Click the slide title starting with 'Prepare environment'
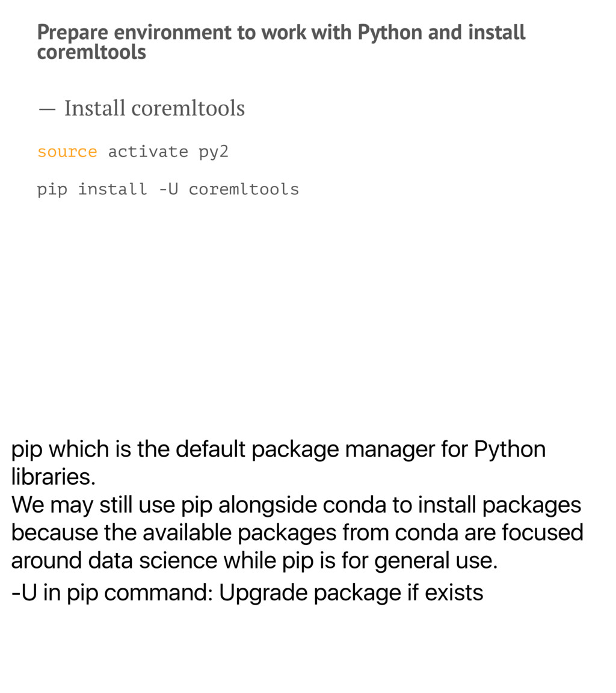Image resolution: width=616 pixels, height=693 pixels. (x=281, y=42)
